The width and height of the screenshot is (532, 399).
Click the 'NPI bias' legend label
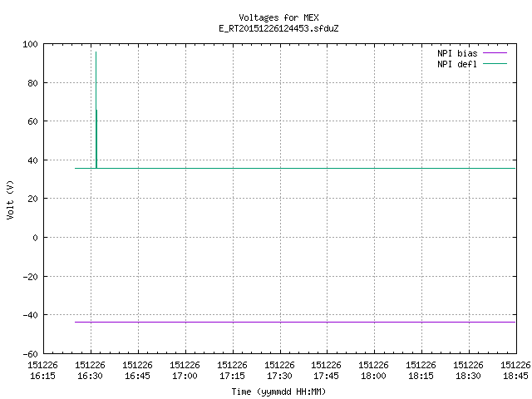point(457,53)
